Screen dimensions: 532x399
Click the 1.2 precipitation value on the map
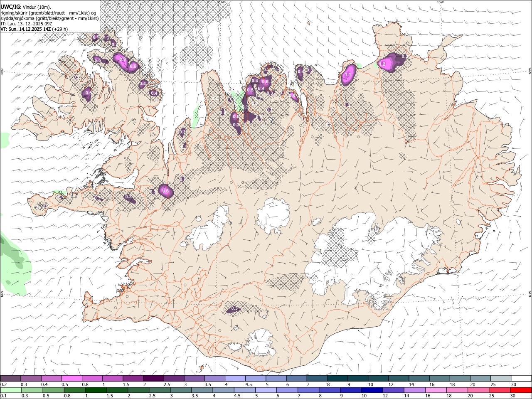383,64
